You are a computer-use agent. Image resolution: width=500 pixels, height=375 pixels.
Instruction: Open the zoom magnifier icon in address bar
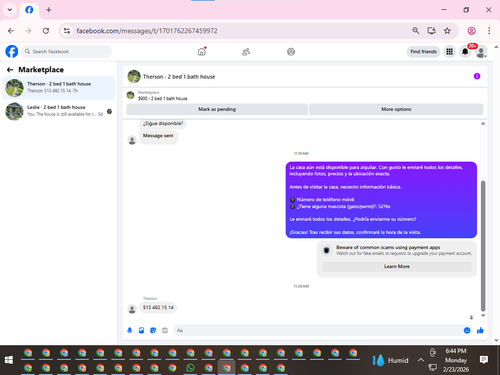pyautogui.click(x=416, y=31)
